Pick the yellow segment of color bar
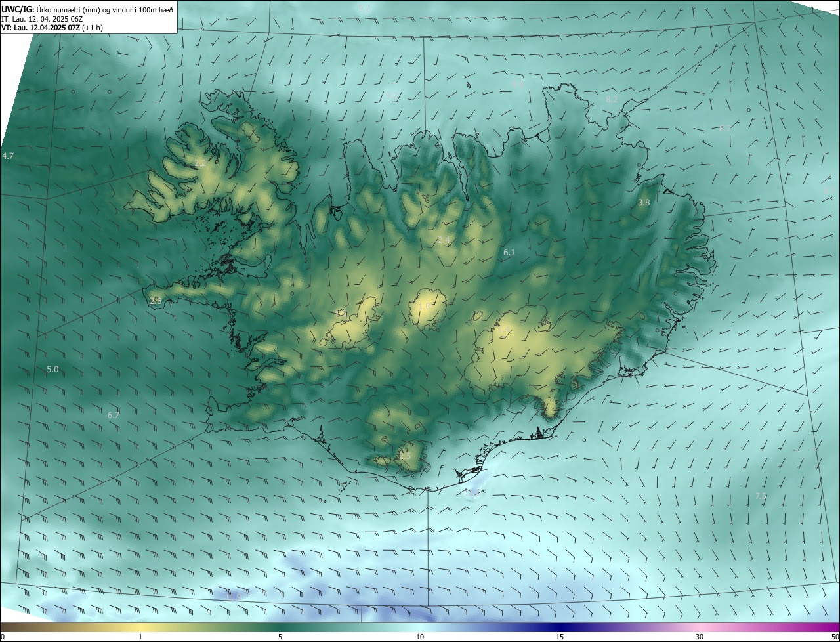840x642 pixels. tap(140, 627)
